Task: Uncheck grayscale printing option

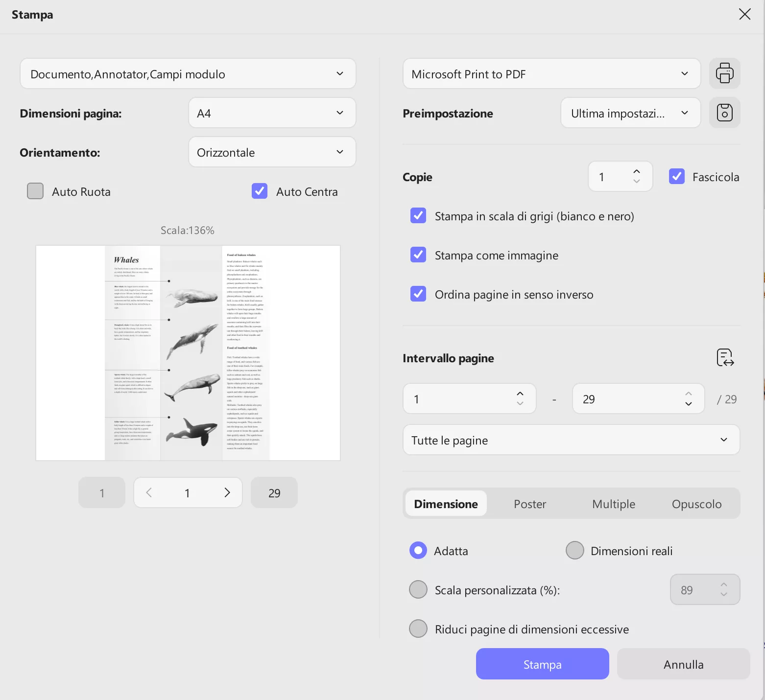Action: tap(418, 216)
